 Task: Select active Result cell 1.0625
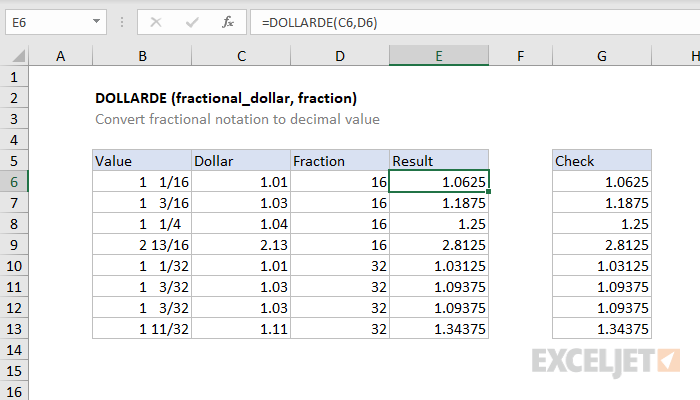click(x=439, y=182)
